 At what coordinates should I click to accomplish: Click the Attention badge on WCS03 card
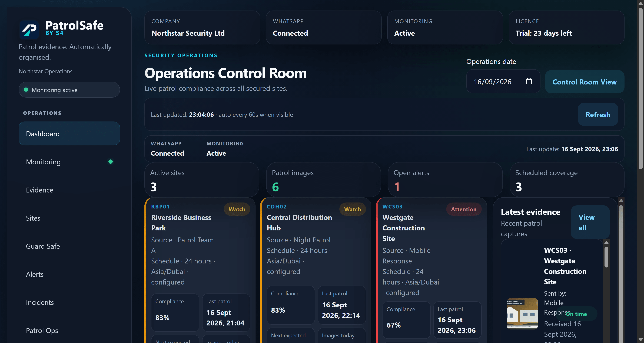tap(464, 209)
